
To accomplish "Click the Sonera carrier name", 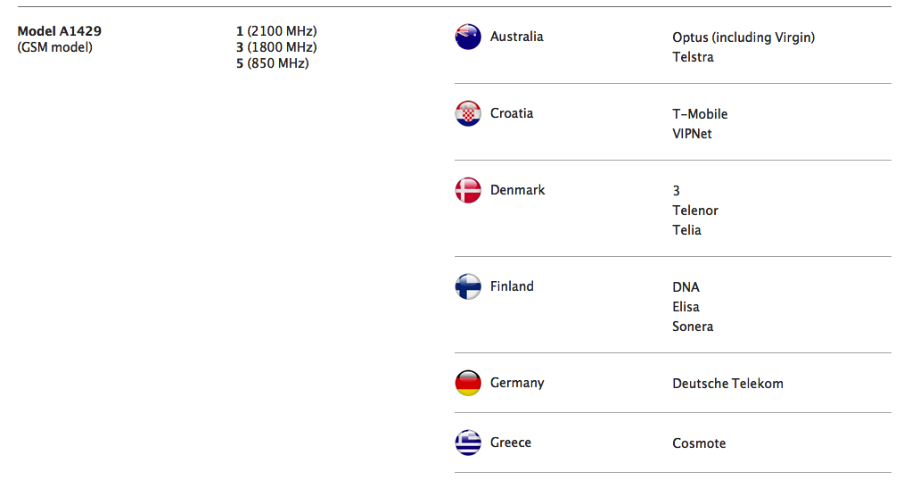I will pos(693,326).
